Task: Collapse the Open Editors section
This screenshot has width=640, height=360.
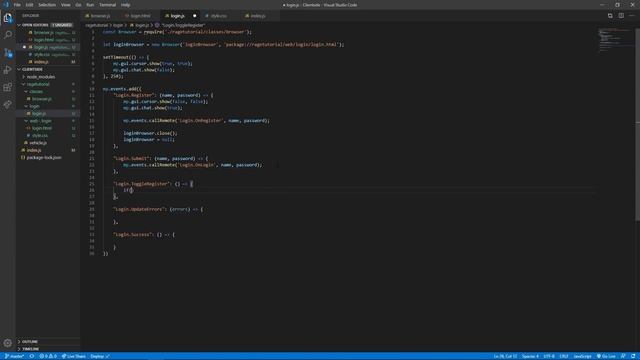Action: (x=34, y=25)
